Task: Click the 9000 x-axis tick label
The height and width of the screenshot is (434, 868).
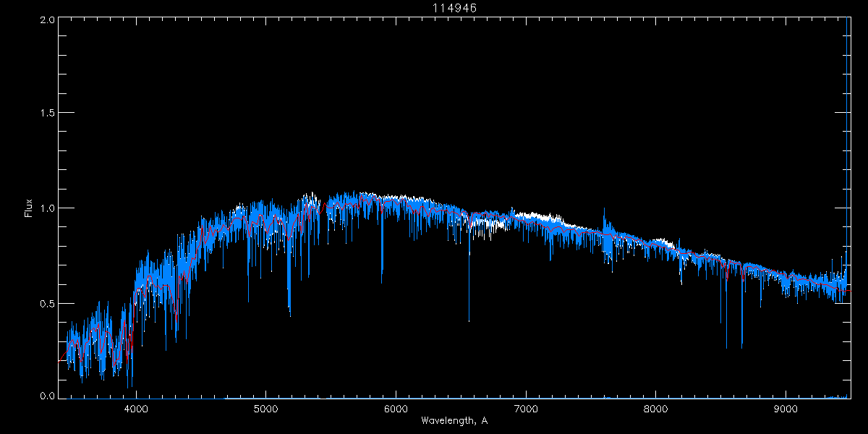Action: [786, 409]
